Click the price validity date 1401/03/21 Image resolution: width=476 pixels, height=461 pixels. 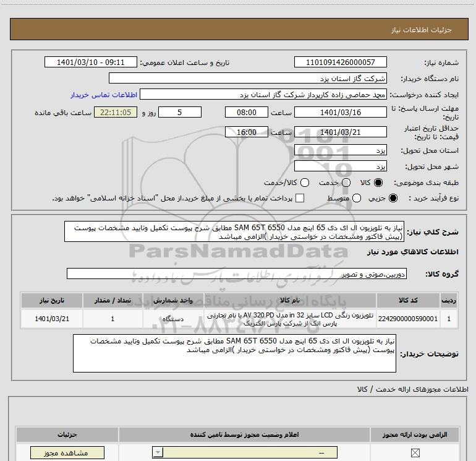[340, 132]
